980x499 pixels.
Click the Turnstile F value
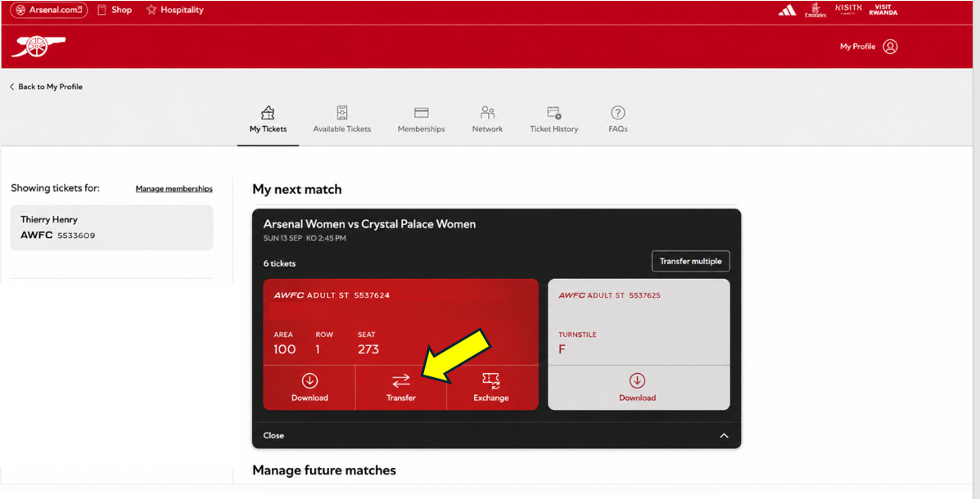point(562,350)
